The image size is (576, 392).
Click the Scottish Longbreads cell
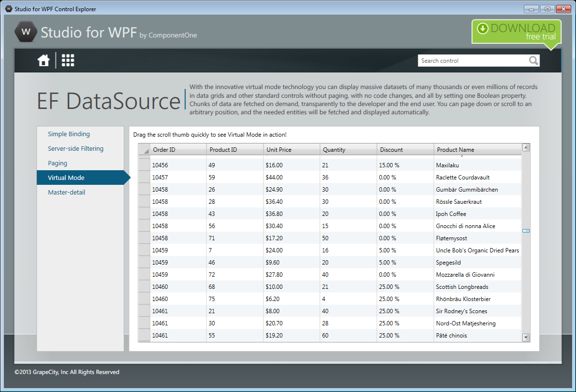point(478,286)
